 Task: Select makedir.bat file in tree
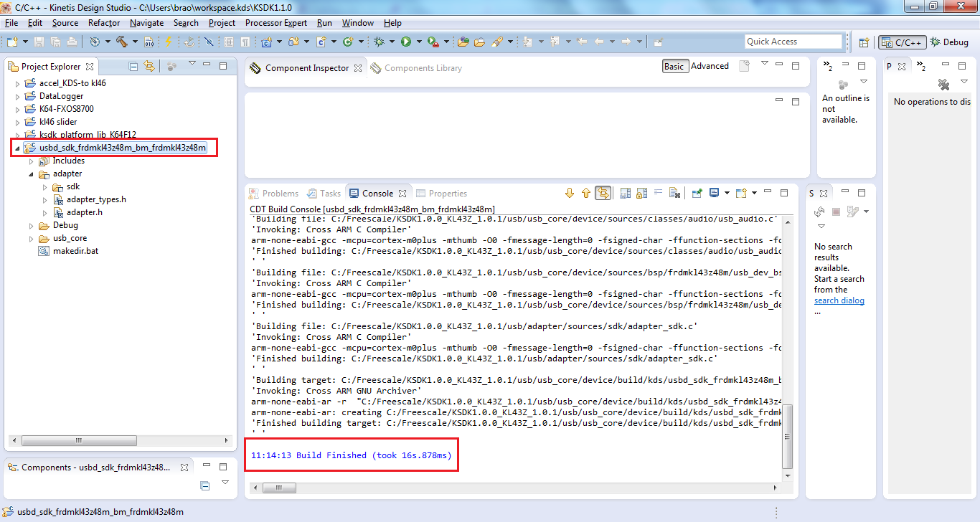point(75,251)
